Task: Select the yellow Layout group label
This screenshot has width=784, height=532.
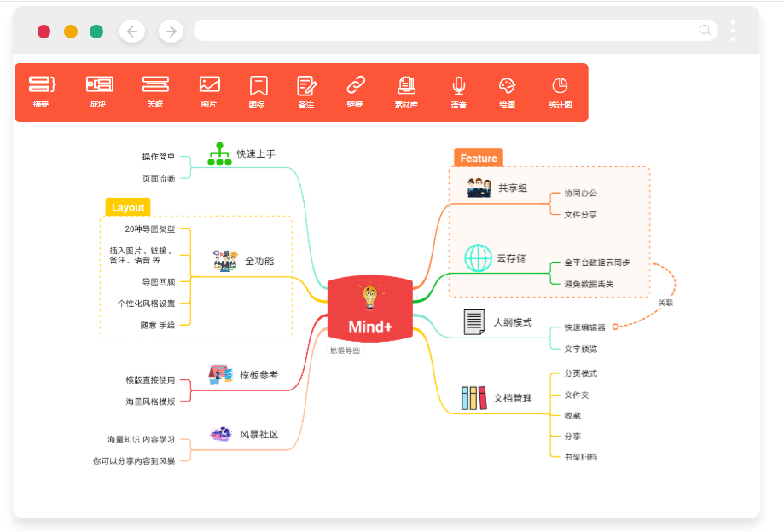Action: (x=128, y=207)
